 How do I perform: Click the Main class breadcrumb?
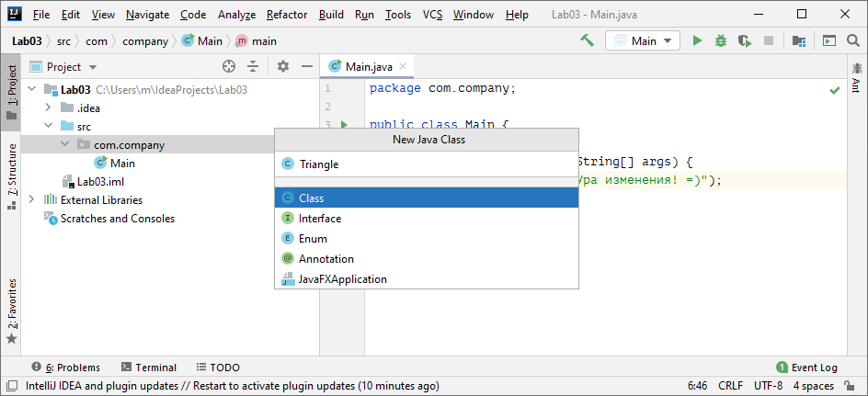point(202,41)
